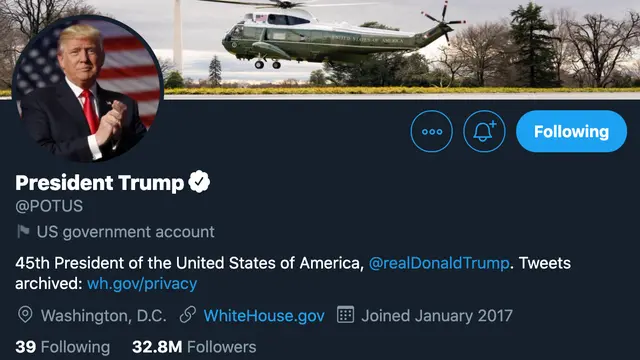Click the President Trump display name
640x360 pixels.
(100, 182)
